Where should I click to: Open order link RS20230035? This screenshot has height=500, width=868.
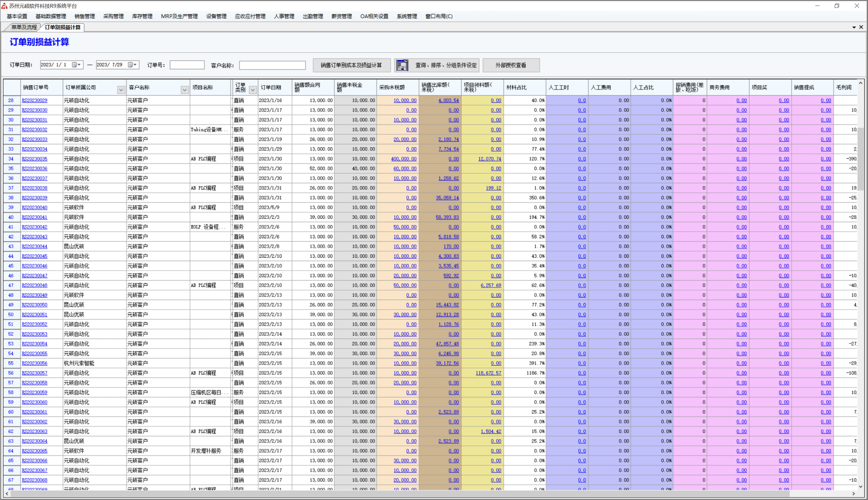click(35, 159)
